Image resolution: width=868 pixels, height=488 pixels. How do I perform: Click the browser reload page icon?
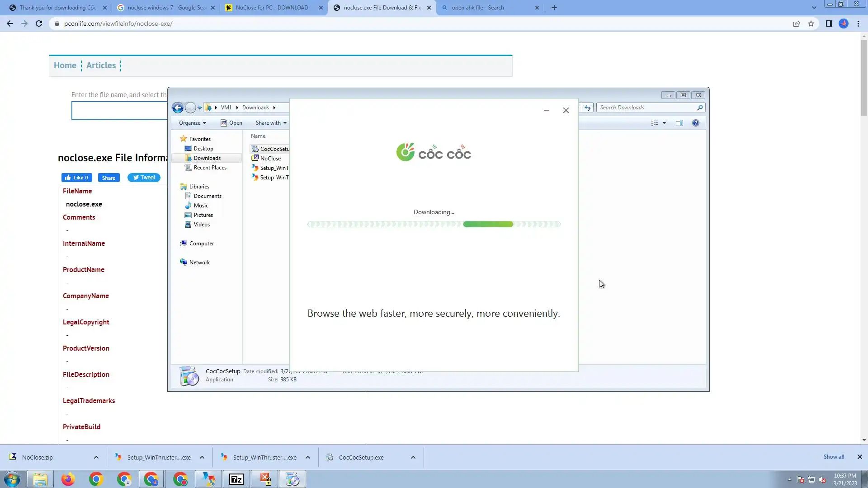tap(39, 23)
